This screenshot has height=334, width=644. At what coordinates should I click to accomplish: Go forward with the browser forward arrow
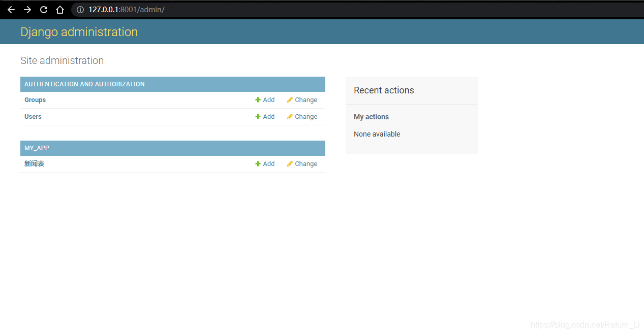(27, 10)
